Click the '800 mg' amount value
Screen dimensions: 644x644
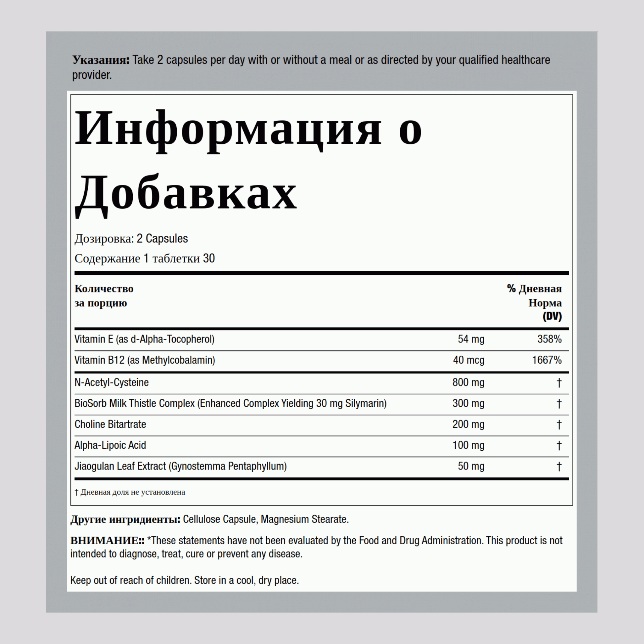468,382
